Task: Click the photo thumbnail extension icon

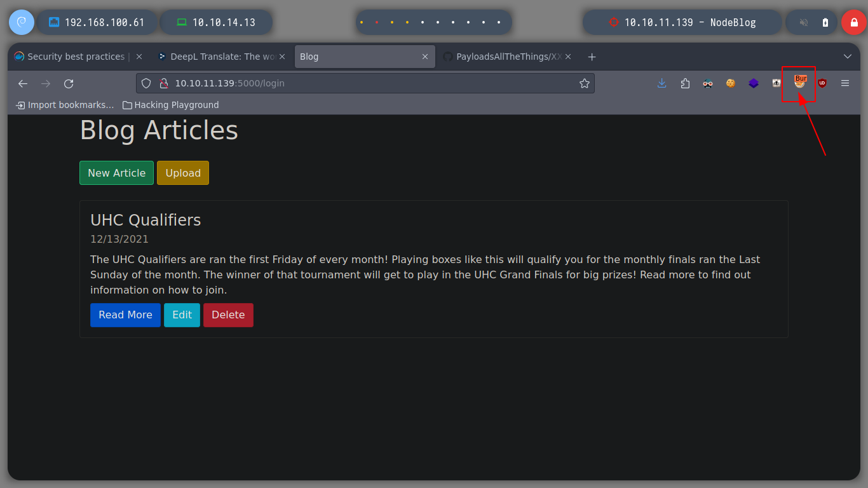Action: [x=776, y=83]
